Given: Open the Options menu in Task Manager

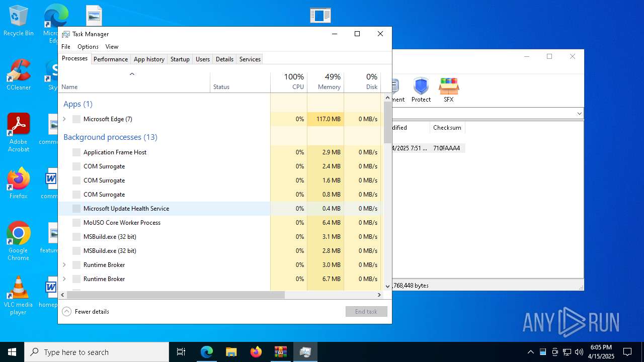Looking at the screenshot, I should pos(88,47).
